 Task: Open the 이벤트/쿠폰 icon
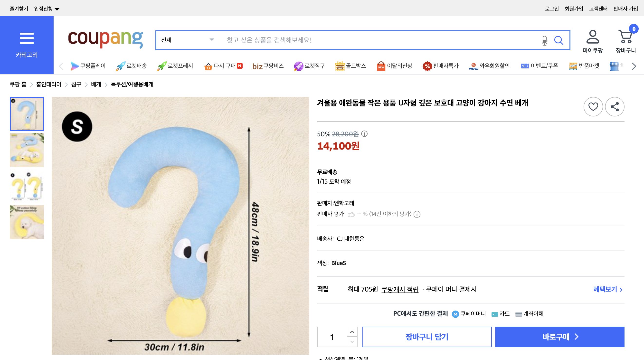(524, 66)
